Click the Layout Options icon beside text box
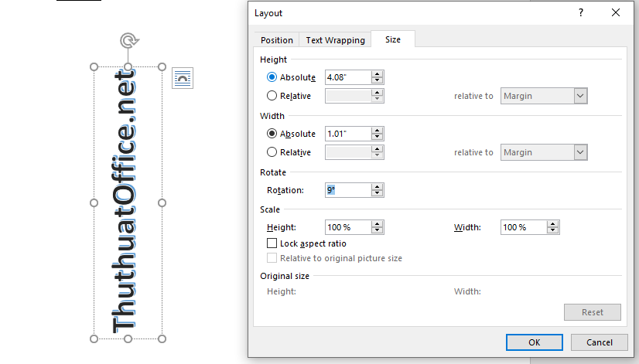 (x=183, y=77)
